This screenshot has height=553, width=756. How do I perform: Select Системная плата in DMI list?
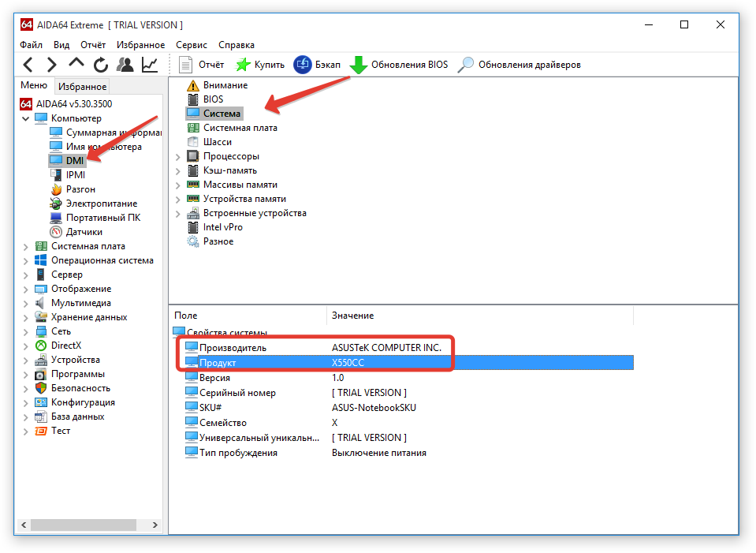tap(232, 128)
